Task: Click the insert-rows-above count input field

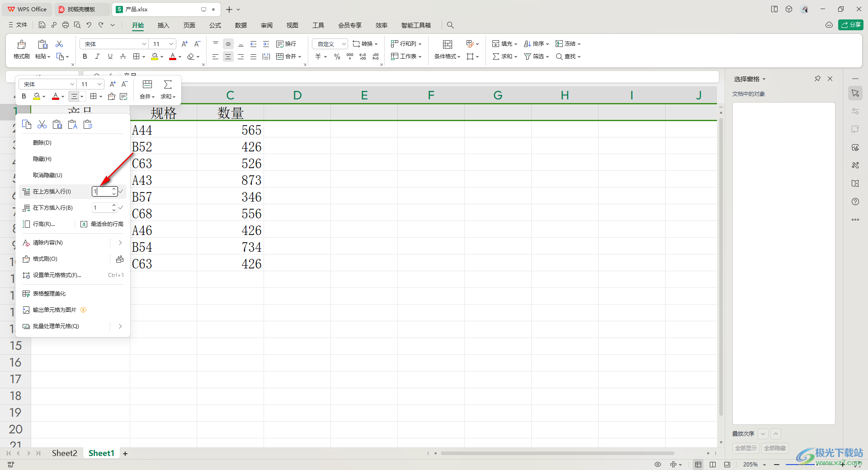Action: pyautogui.click(x=102, y=192)
